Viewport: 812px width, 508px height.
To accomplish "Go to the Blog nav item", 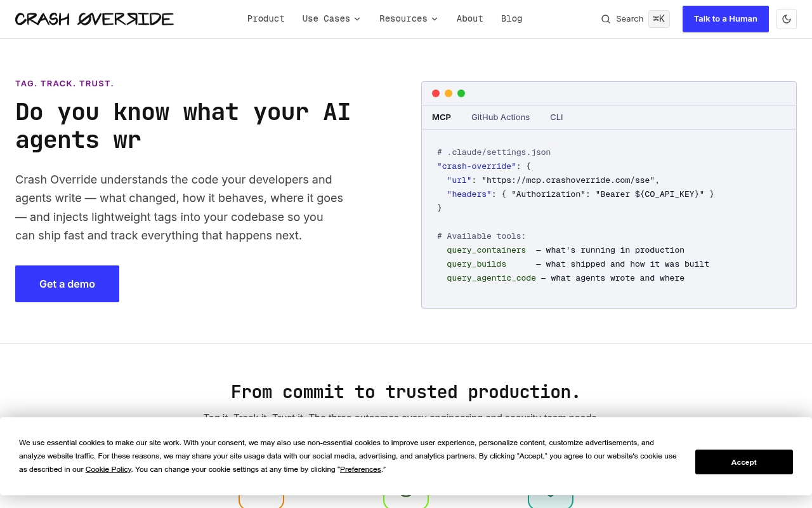I will pos(512,19).
